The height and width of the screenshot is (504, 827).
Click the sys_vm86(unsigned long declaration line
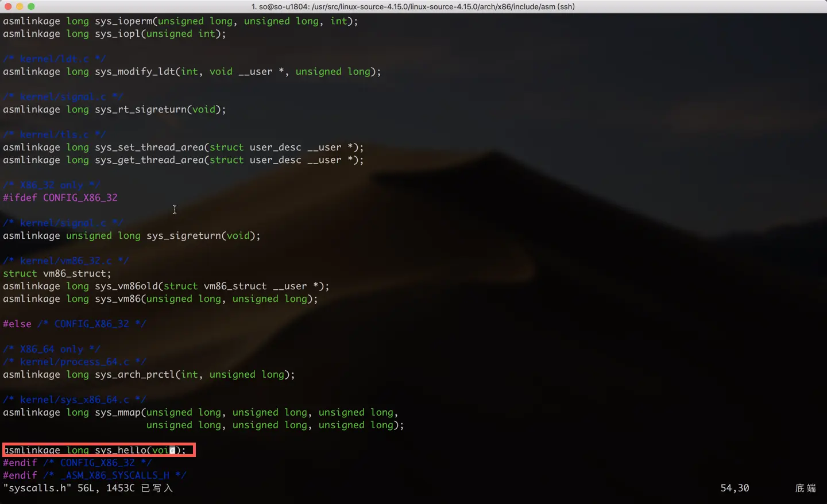160,299
